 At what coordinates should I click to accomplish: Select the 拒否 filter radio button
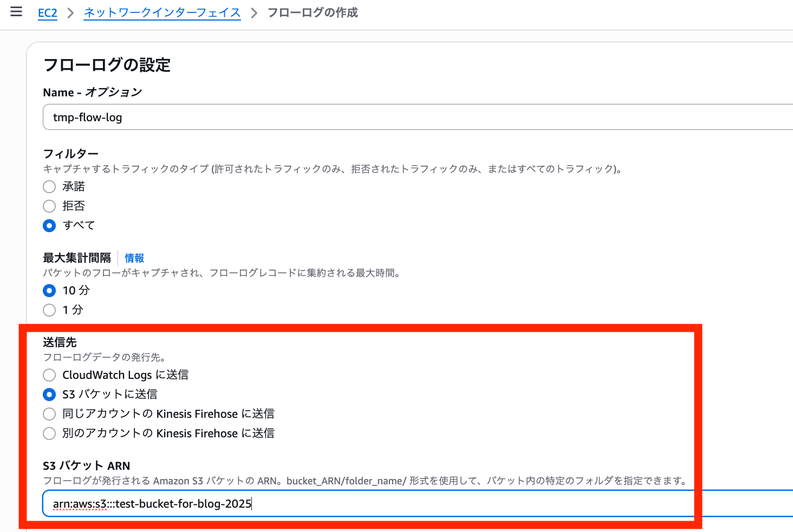pos(49,206)
